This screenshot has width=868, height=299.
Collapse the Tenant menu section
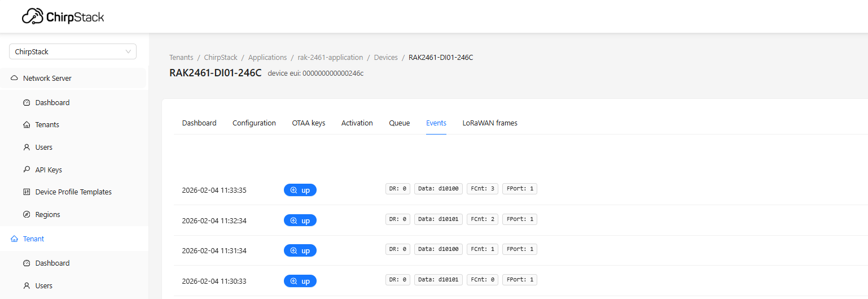(33, 239)
